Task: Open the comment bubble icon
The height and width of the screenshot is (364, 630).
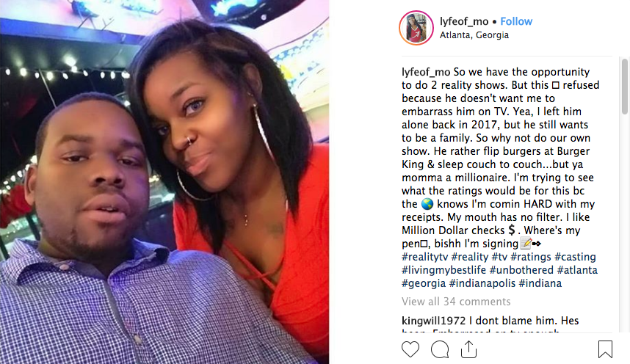Action: (440, 349)
